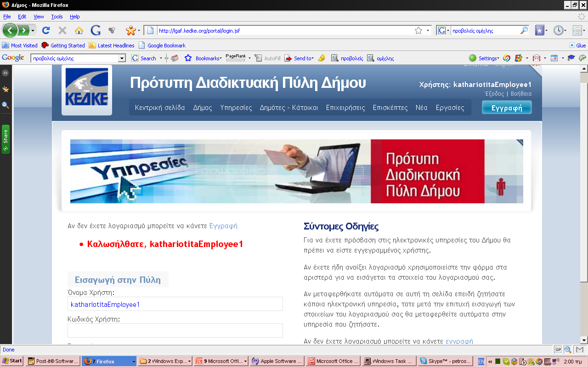Open the Εργασίες navigation tab
The width and height of the screenshot is (588, 368).
point(450,108)
